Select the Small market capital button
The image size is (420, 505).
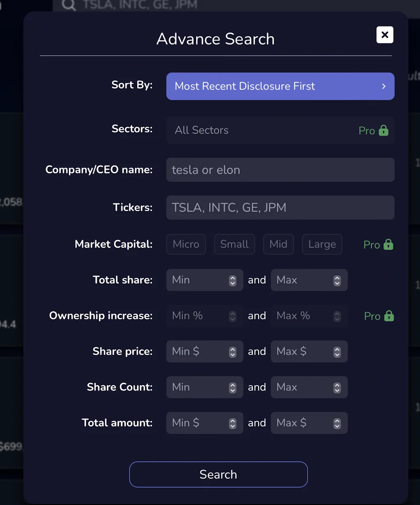click(x=234, y=244)
